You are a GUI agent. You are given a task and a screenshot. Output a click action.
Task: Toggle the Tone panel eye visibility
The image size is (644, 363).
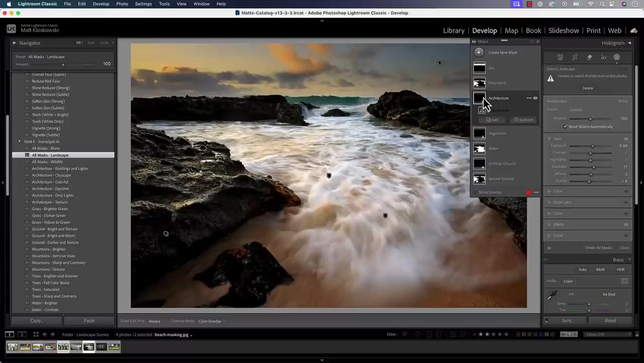point(626,139)
